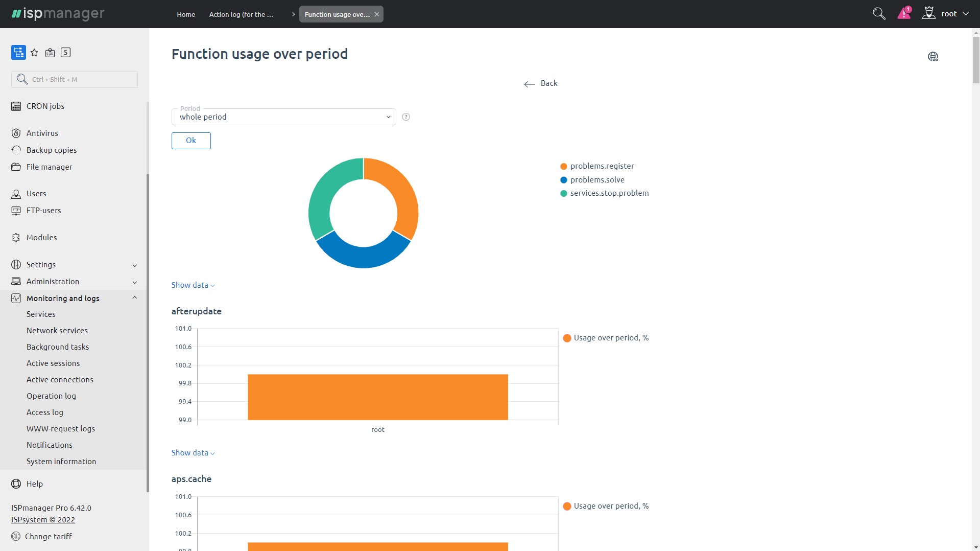Viewport: 980px width, 551px height.
Task: Open Background tasks menu item
Action: [58, 347]
